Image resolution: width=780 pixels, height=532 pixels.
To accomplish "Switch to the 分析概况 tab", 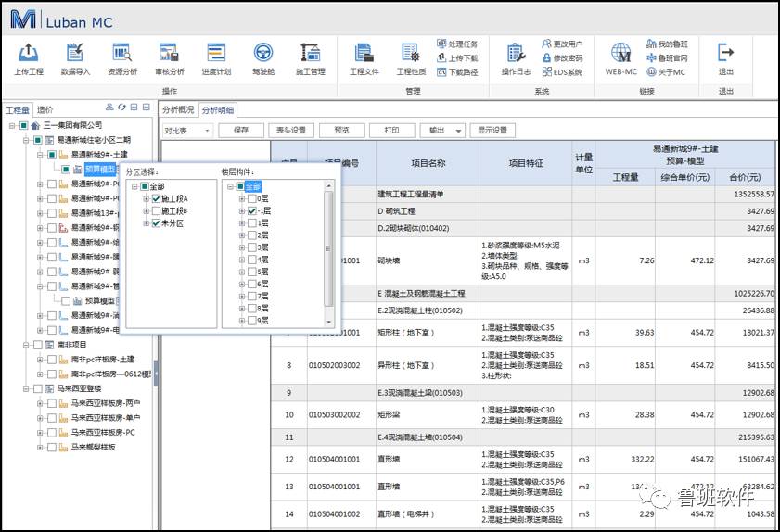I will pos(178,110).
